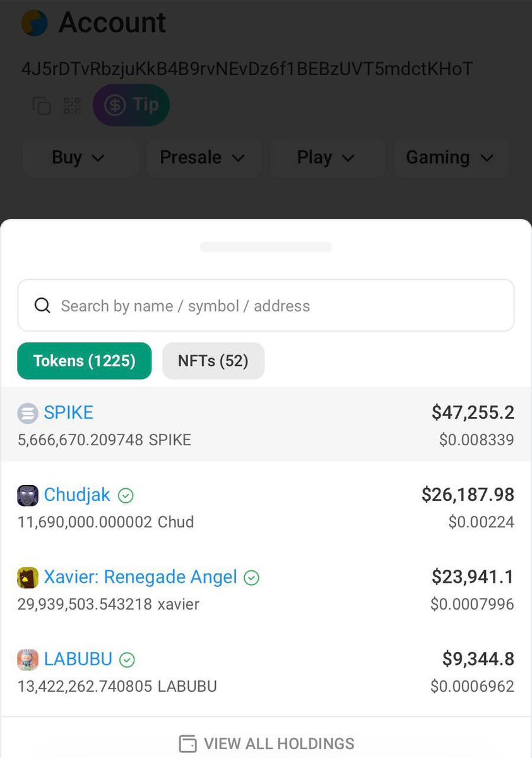Open the Presale dropdown menu
This screenshot has height=758, width=532.
(x=203, y=157)
